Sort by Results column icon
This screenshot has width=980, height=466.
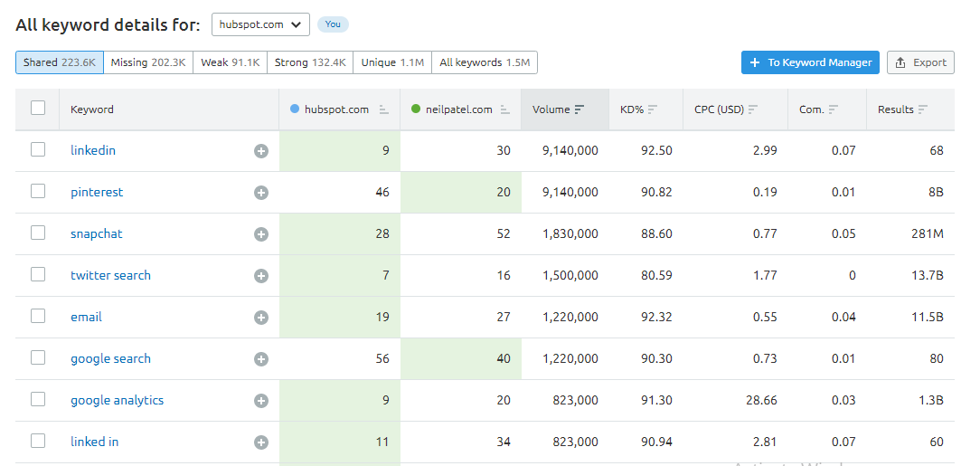(x=923, y=109)
